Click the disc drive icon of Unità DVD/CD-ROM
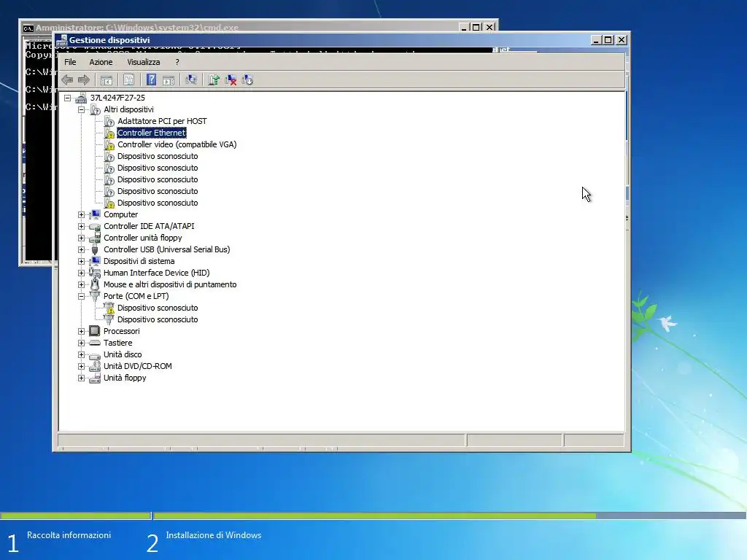 pyautogui.click(x=95, y=366)
